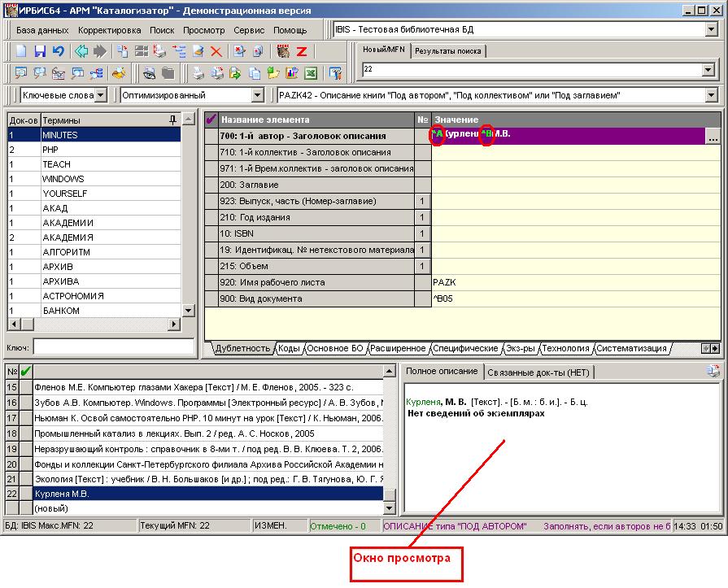Click the Save record floppy disk icon
Screen dimensions: 728x588
tap(40, 51)
